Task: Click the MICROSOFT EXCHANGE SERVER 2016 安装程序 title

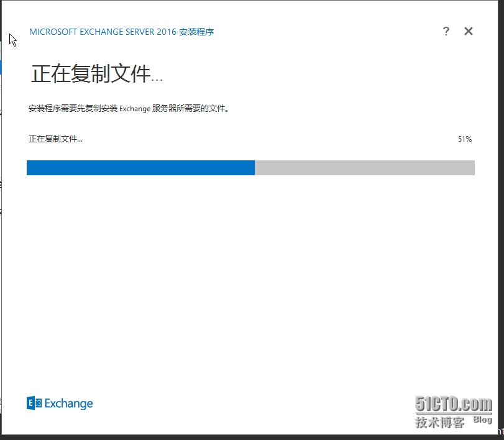Action: click(122, 32)
